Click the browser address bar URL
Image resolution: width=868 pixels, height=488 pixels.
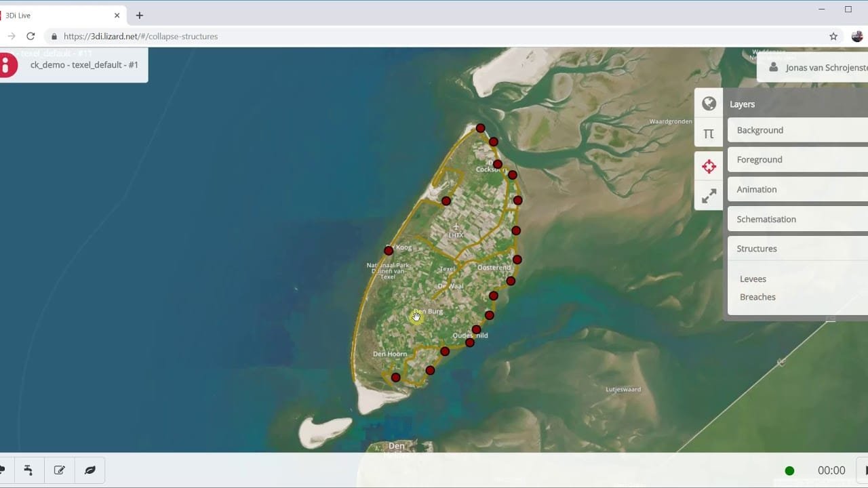tap(140, 37)
